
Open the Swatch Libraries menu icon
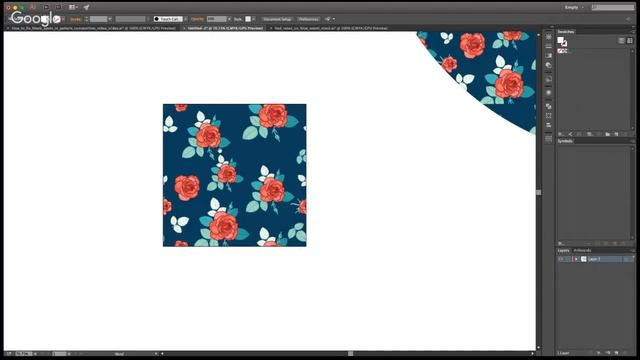(x=562, y=134)
